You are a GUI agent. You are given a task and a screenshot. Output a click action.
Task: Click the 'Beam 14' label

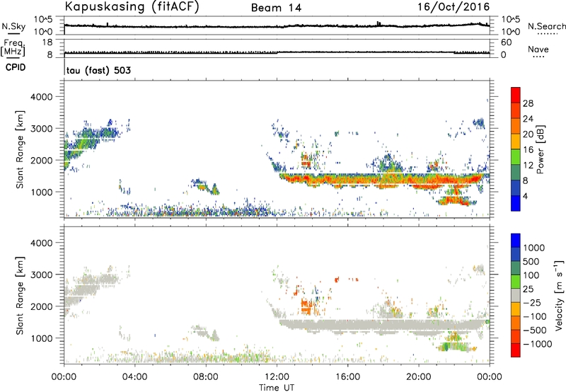click(276, 8)
